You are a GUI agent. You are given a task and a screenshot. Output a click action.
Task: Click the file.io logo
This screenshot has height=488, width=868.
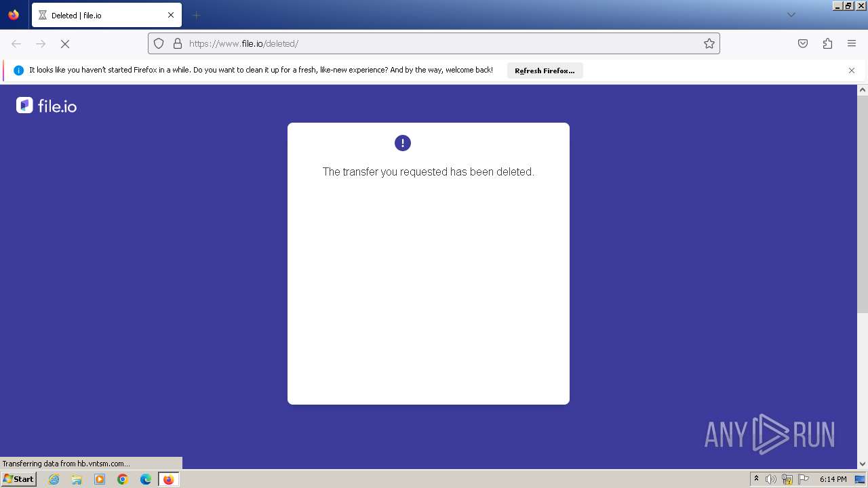coord(47,105)
